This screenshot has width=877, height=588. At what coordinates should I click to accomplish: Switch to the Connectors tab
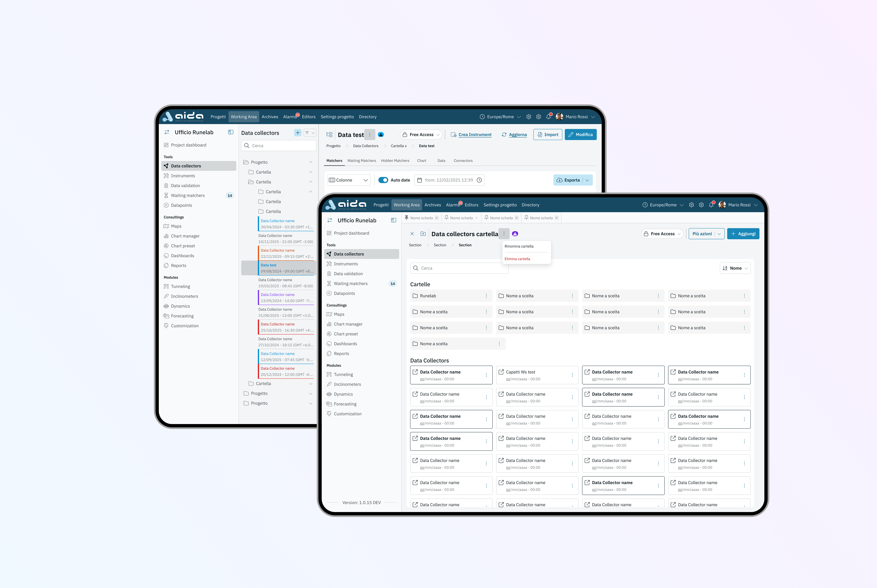463,161
